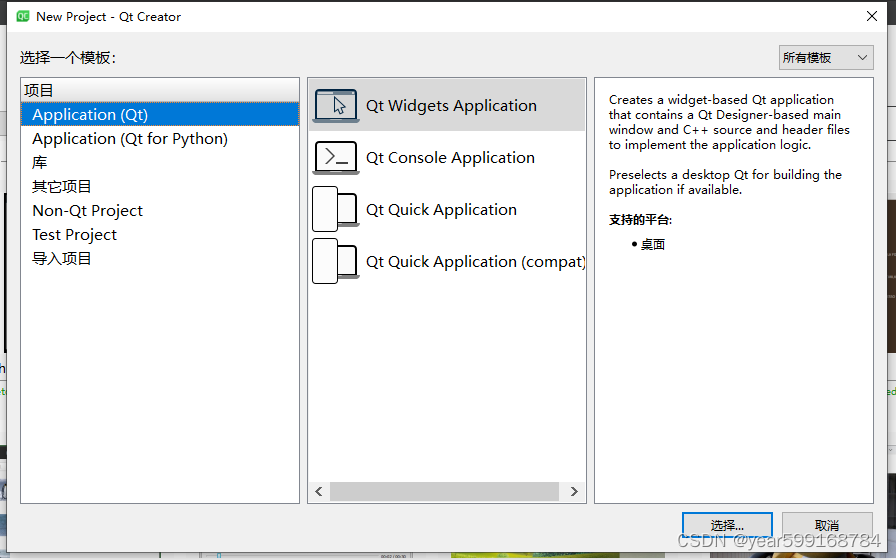Click the 桌面 platform entry
Viewport: 896px width, 560px height.
[x=653, y=245]
